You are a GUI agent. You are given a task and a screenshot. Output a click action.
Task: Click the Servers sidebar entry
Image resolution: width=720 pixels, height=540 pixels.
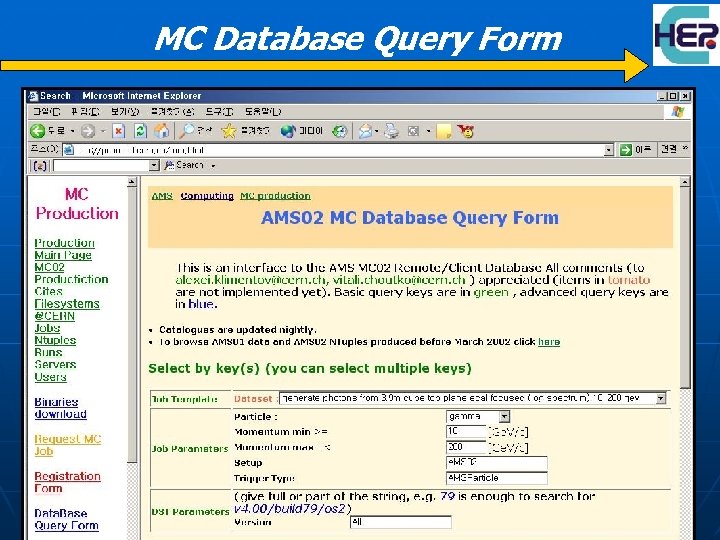pos(55,365)
